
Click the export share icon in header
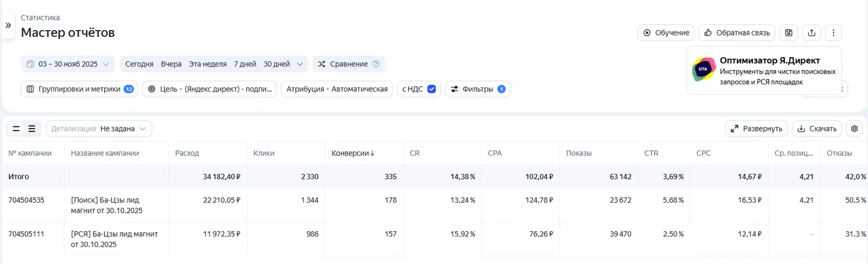pyautogui.click(x=811, y=33)
